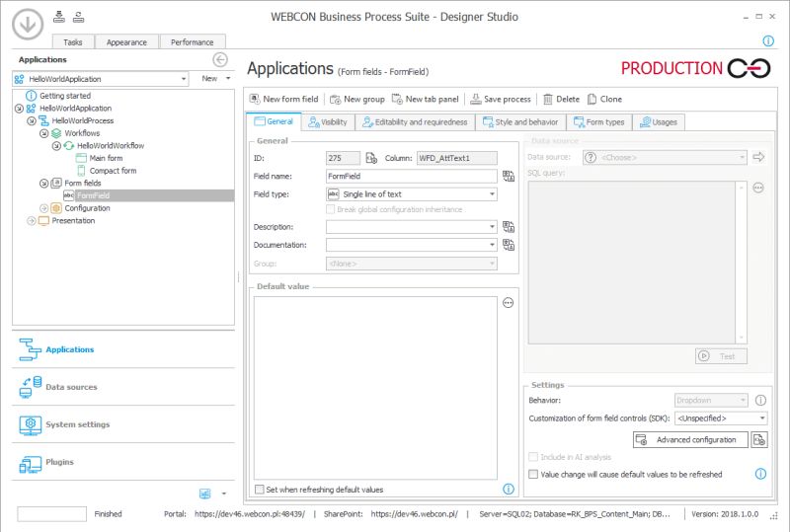
Task: Click the New form field toolbar button
Action: pos(284,99)
